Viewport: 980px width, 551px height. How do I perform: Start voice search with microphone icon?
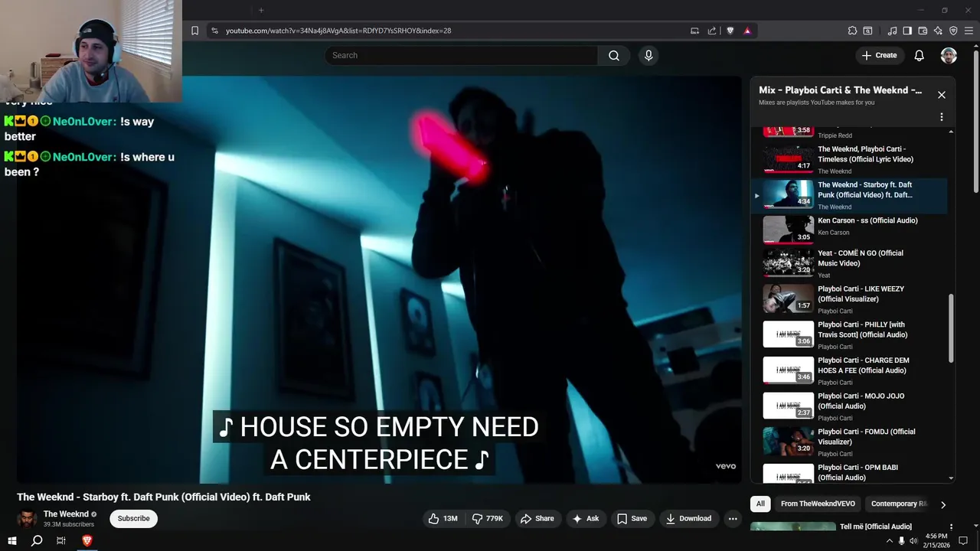pyautogui.click(x=648, y=55)
